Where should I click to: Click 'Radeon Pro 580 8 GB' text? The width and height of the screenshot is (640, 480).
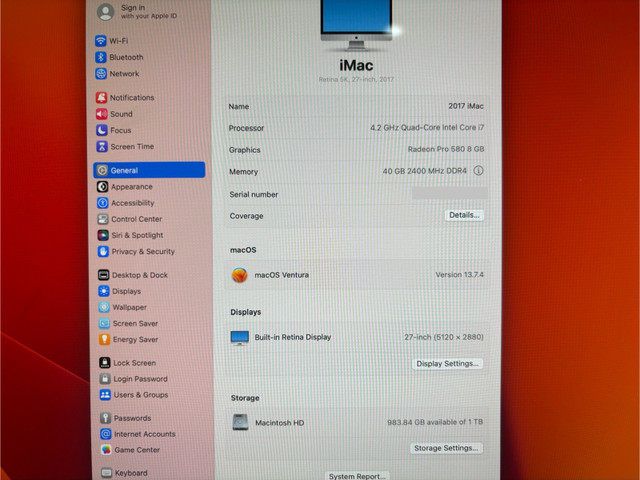[446, 149]
